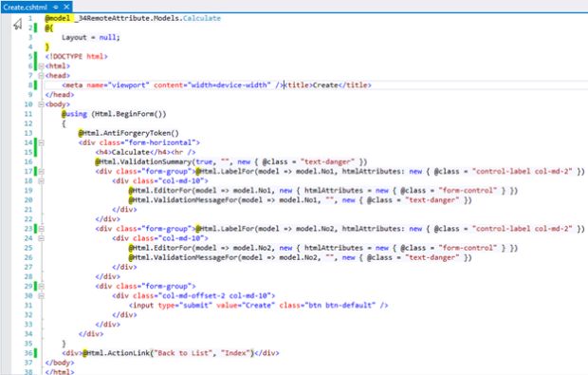Screen dimensions: 588x375
Task: Collapse the col-md-offset-2 div on line 30
Action: [x=41, y=296]
